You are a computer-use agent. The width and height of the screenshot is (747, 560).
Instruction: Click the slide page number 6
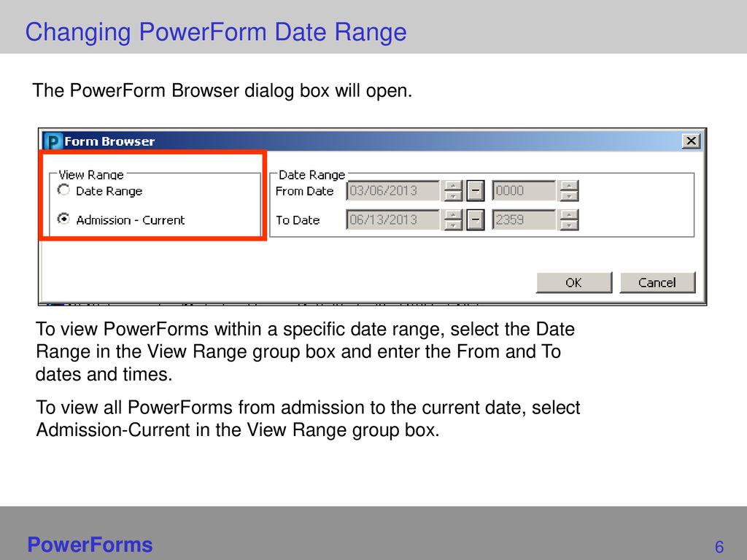(x=719, y=547)
